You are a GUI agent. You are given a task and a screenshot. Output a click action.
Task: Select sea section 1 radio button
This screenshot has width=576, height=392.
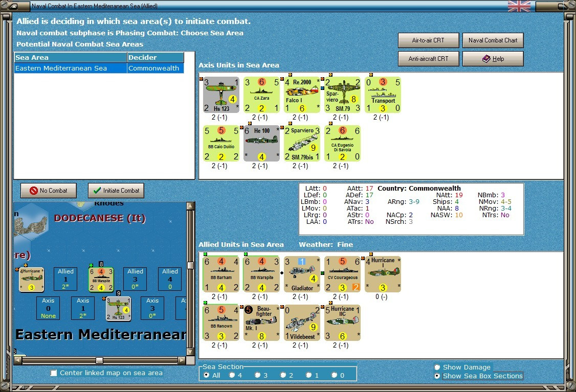tap(308, 375)
